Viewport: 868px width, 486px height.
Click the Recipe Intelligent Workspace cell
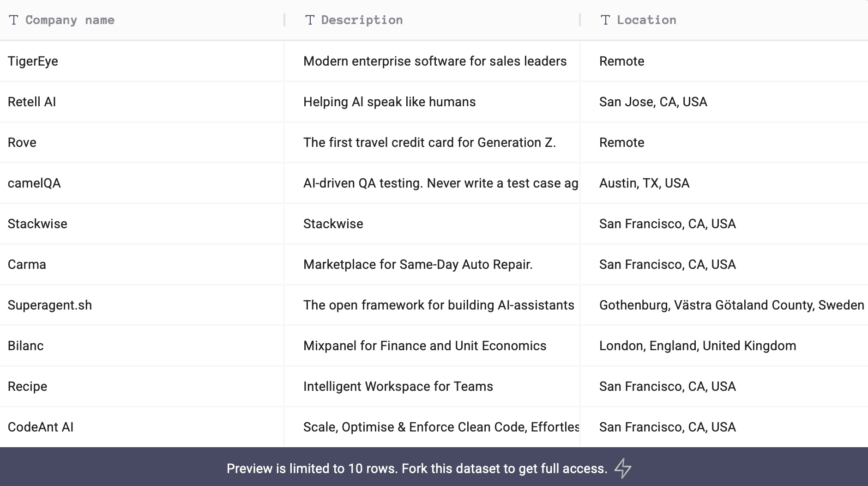[398, 386]
